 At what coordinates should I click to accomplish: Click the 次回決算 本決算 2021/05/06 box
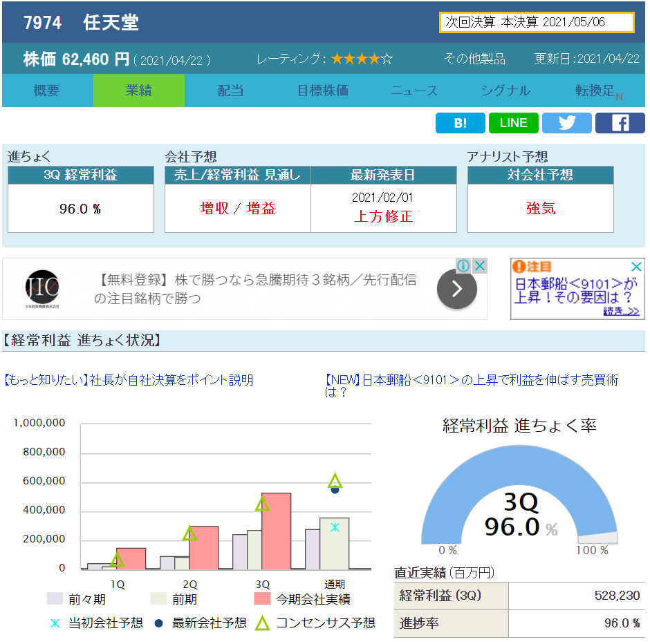(537, 22)
